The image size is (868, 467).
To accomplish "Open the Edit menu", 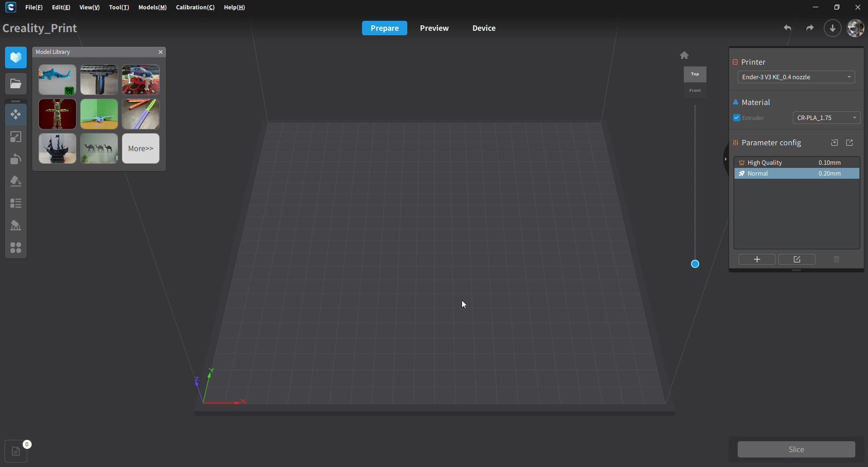I will (61, 7).
